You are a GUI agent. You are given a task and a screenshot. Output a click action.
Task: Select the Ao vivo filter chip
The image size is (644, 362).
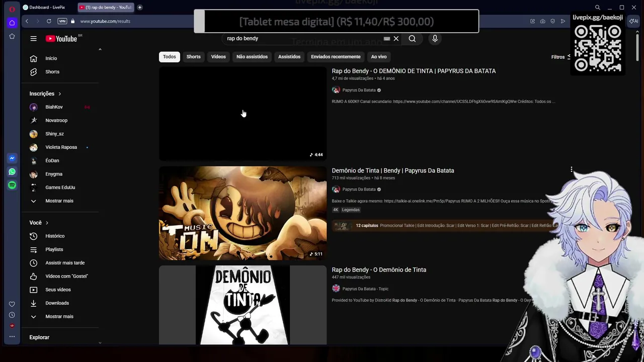click(379, 57)
